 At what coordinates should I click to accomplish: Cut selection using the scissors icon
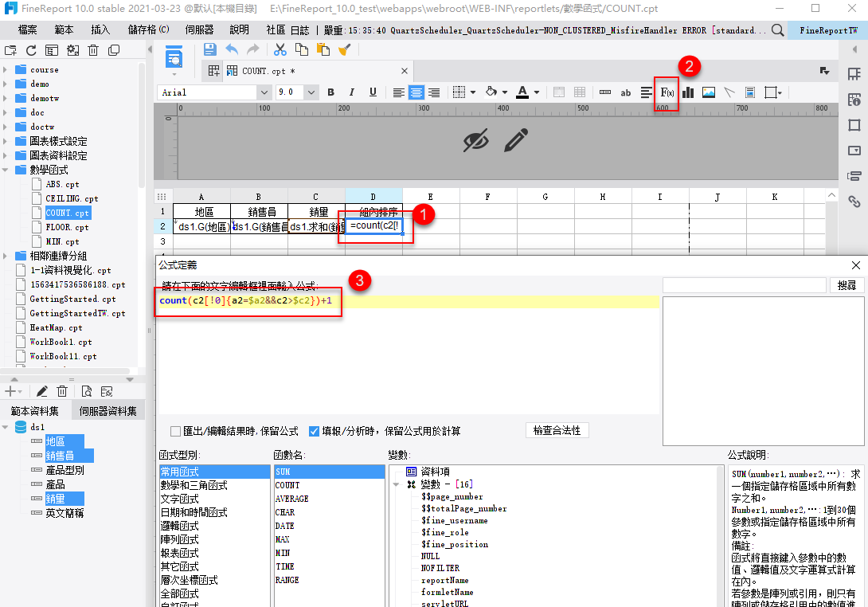pos(280,49)
